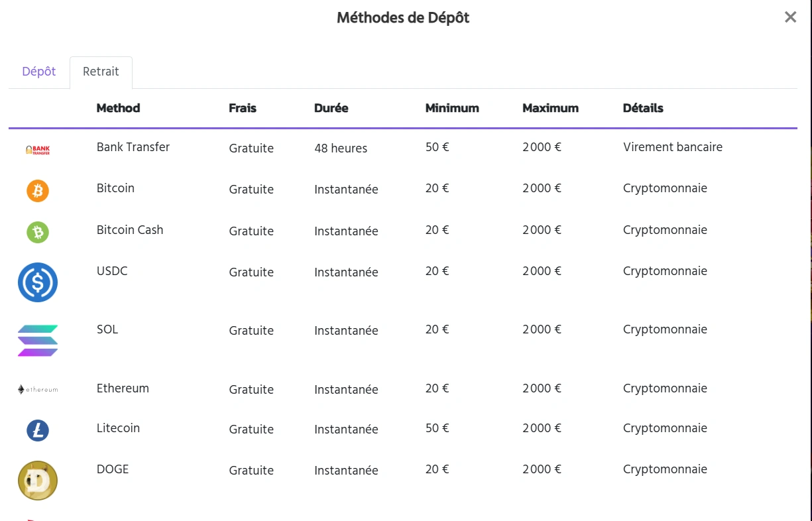Click the Bank Transfer logo icon

pos(38,150)
